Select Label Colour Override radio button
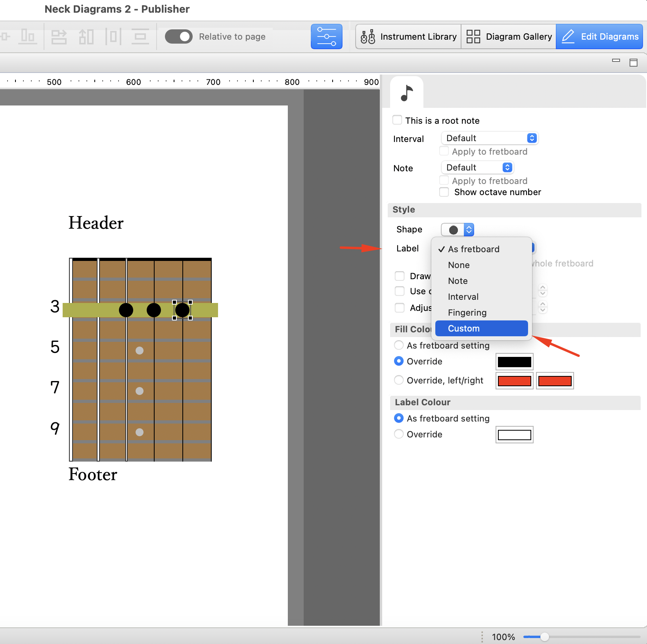 pyautogui.click(x=399, y=434)
